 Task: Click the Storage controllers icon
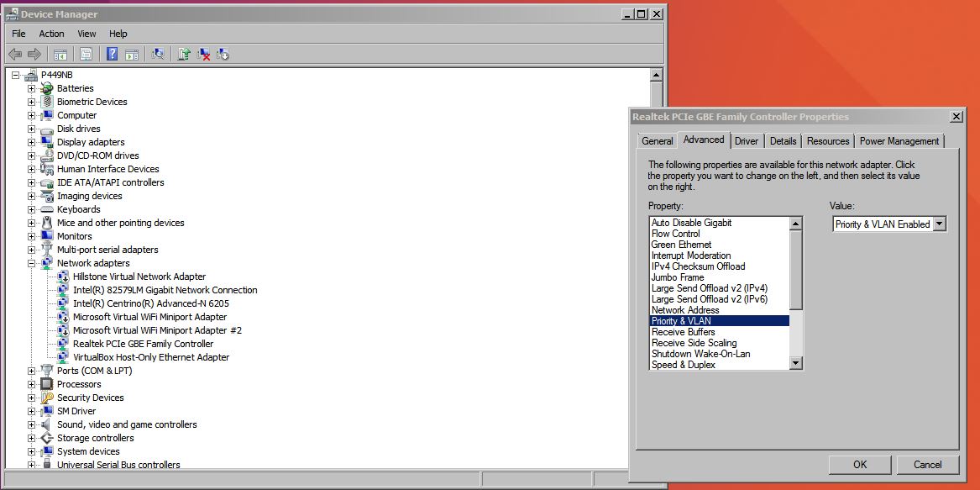(47, 438)
